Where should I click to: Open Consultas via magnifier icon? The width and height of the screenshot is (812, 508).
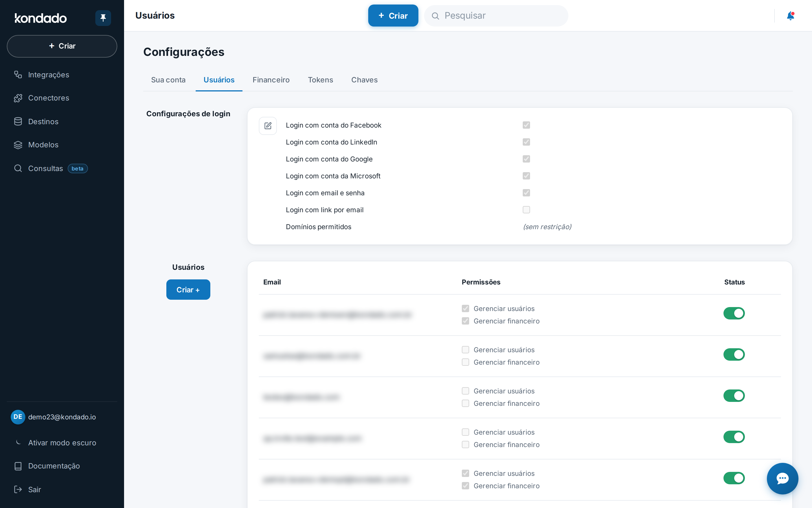coord(18,168)
